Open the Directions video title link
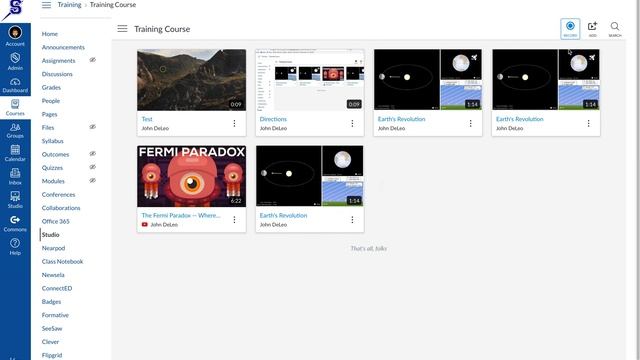640x360 pixels. 273,119
